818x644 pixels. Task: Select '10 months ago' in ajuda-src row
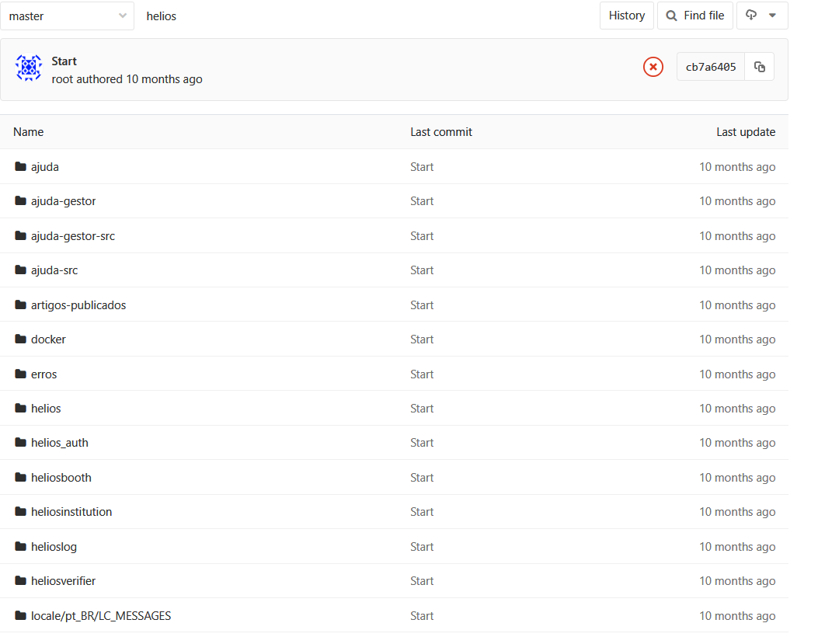pyautogui.click(x=737, y=270)
